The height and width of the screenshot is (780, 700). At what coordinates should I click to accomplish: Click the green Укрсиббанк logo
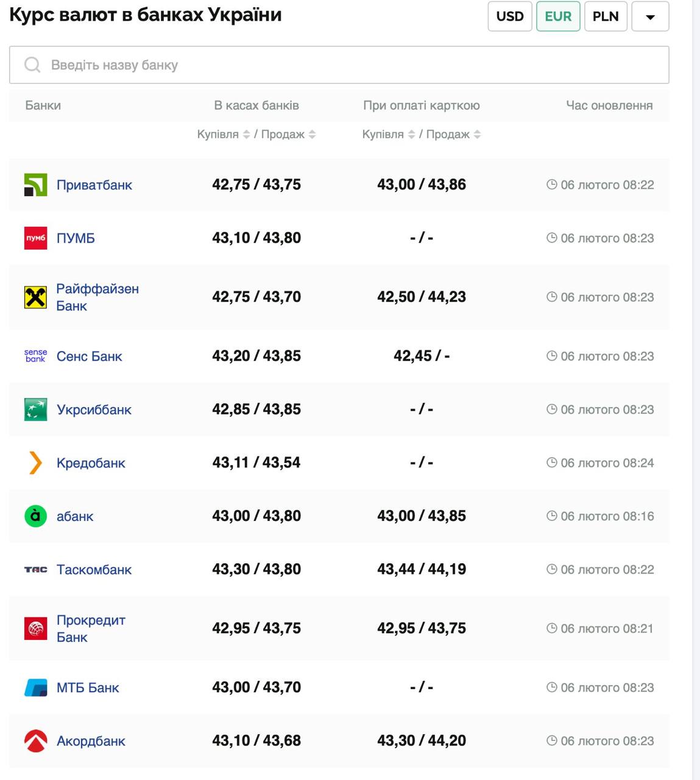pos(35,409)
